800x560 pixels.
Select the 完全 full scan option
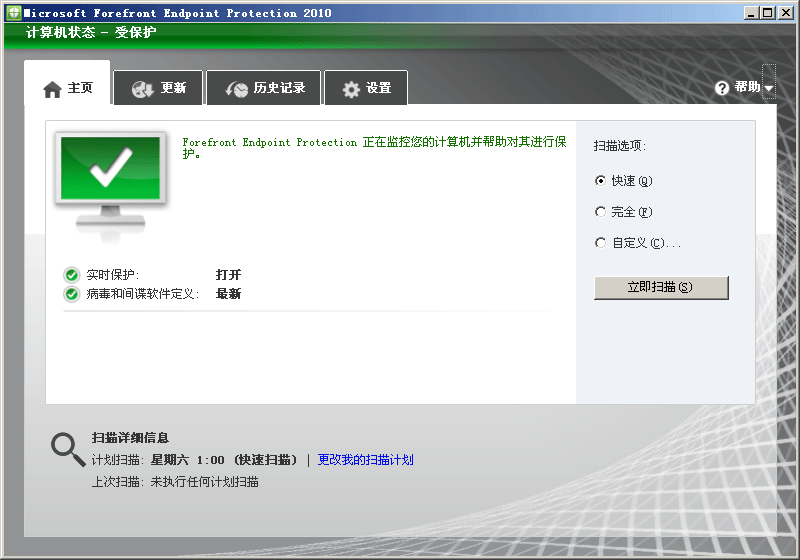click(600, 212)
